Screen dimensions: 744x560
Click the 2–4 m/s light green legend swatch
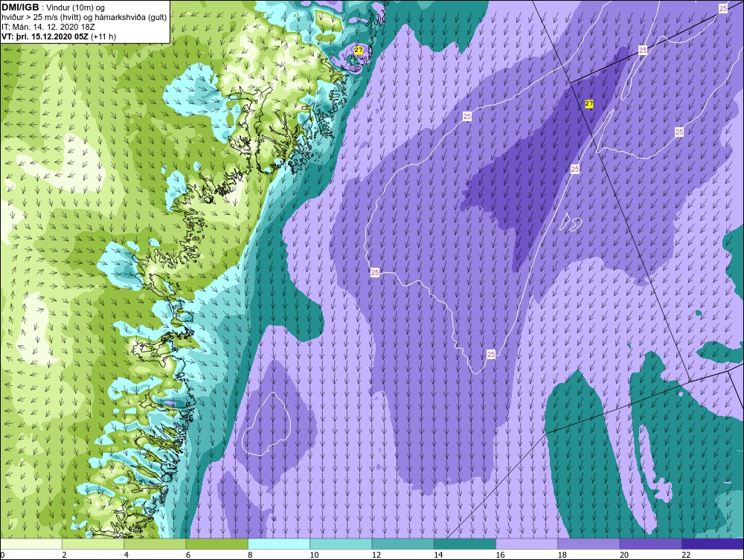pos(93,544)
